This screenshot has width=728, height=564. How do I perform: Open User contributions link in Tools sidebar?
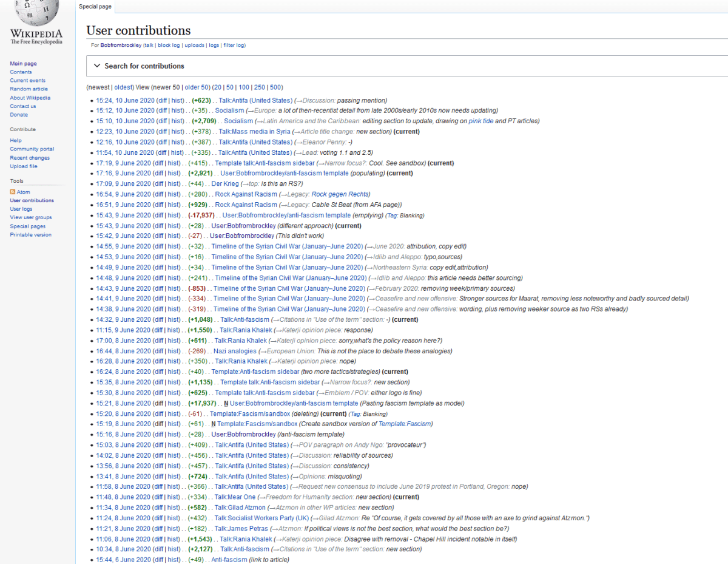coord(32,200)
